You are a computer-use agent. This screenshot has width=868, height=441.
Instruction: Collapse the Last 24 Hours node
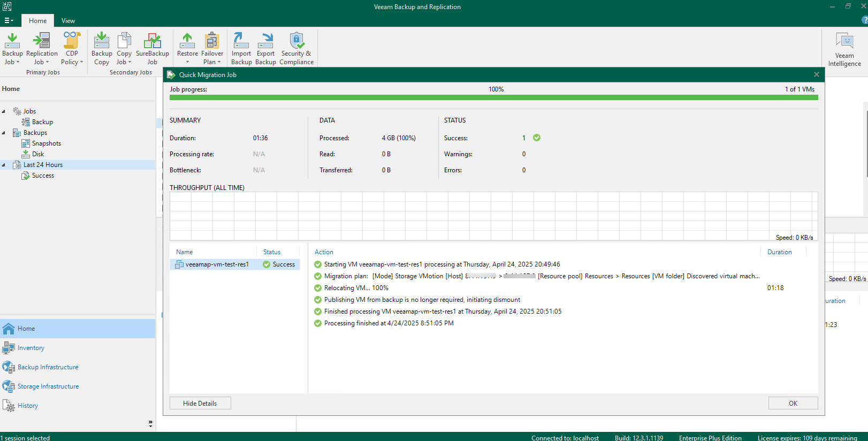(x=4, y=165)
